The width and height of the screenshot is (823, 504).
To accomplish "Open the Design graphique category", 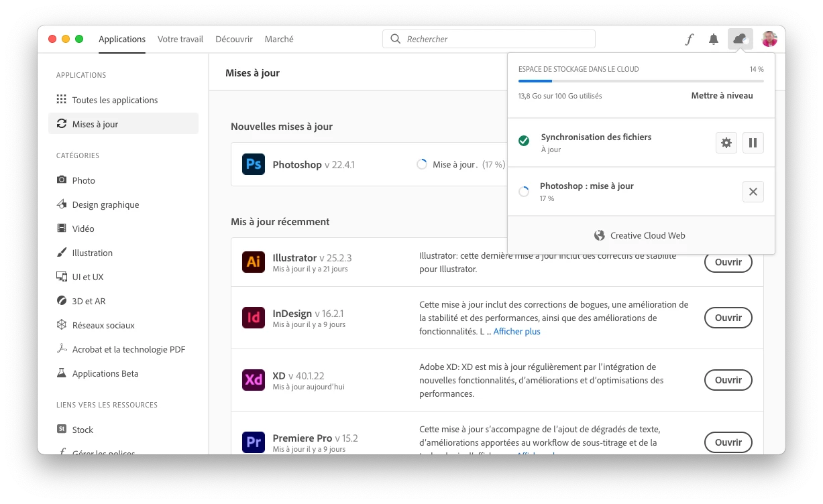I will (x=123, y=204).
